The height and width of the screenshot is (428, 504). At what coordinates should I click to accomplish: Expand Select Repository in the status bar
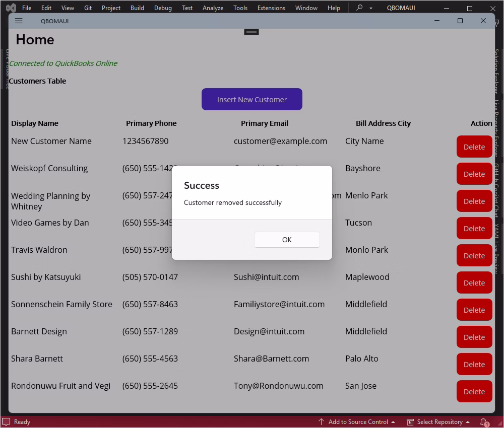click(x=438, y=422)
